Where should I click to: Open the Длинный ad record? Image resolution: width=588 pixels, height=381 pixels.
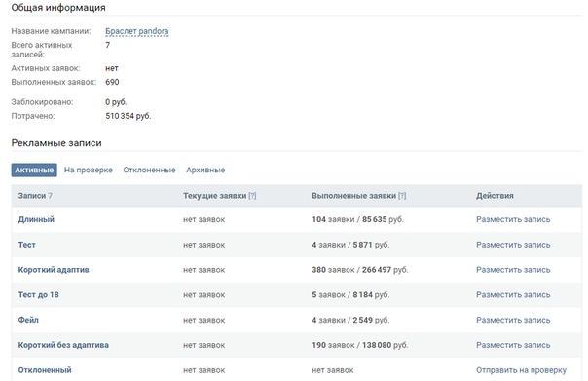(36, 219)
